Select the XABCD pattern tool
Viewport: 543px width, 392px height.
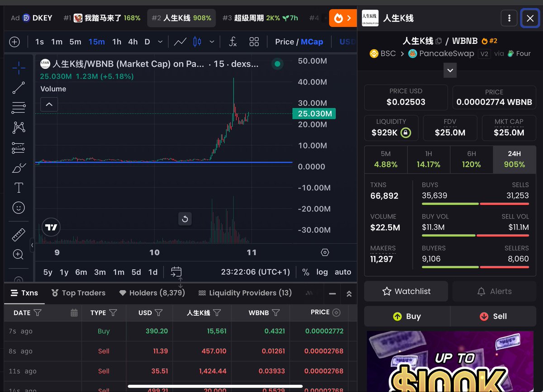pyautogui.click(x=19, y=128)
